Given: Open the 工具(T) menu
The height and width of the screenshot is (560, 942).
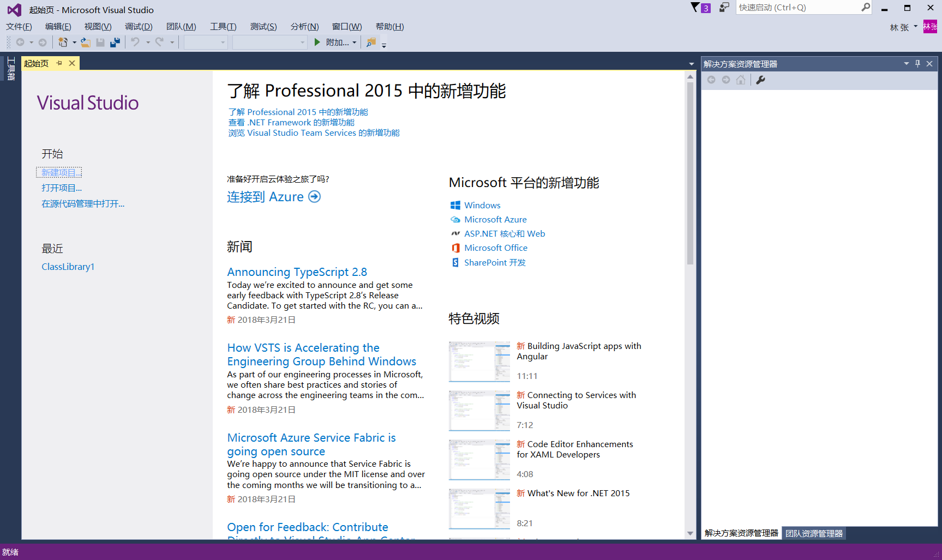Looking at the screenshot, I should click(223, 26).
